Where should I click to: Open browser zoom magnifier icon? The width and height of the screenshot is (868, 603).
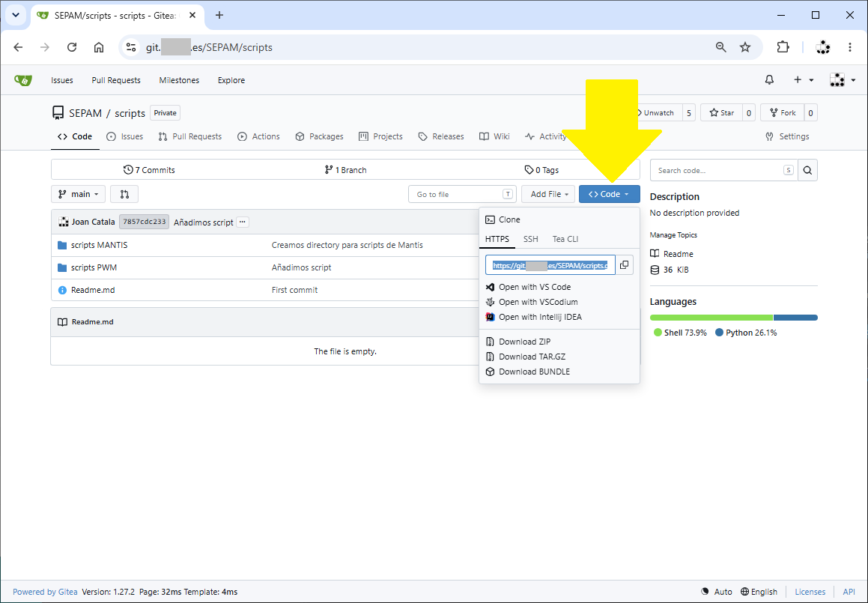click(720, 48)
